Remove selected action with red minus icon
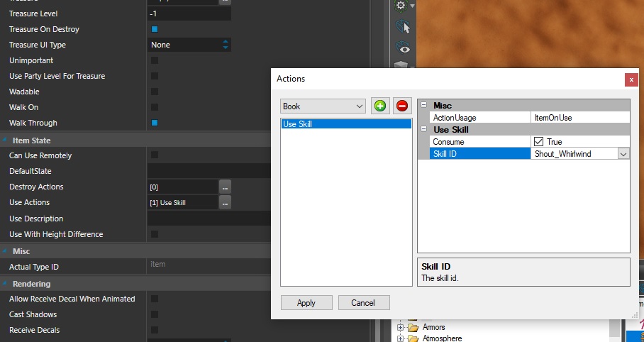Image resolution: width=644 pixels, height=342 pixels. 401,106
